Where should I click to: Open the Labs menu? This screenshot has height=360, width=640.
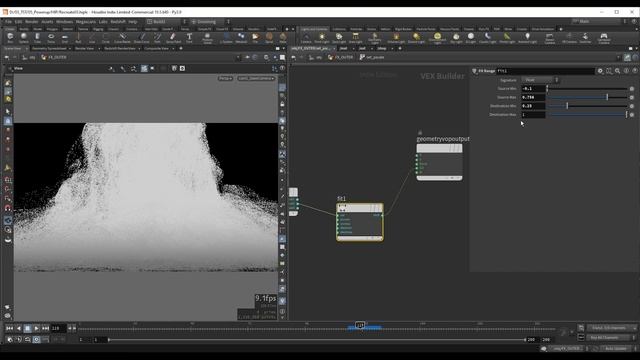(103, 22)
